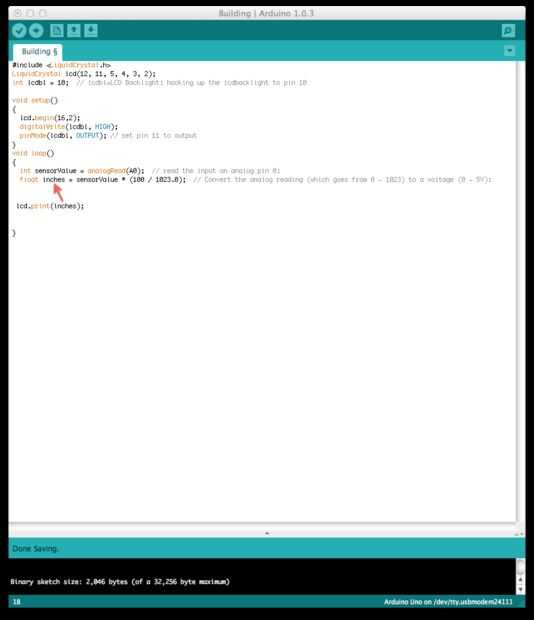The image size is (534, 620).
Task: Click the binary sketch size console output
Action: (x=120, y=582)
